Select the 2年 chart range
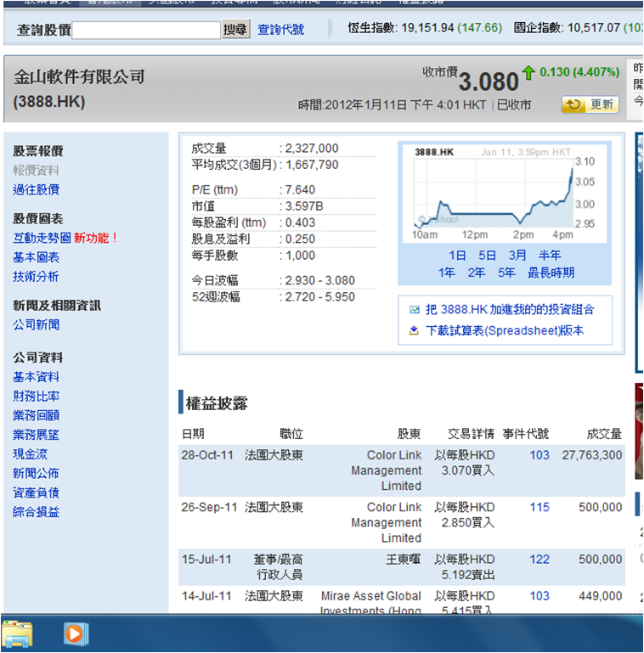Viewport: 644px width, 653px height. coord(476,273)
